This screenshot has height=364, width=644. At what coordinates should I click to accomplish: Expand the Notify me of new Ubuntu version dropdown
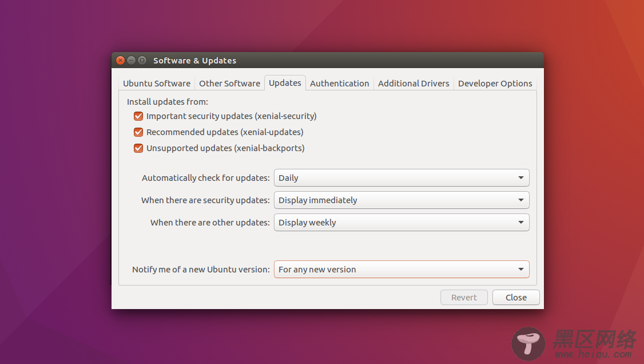click(401, 270)
